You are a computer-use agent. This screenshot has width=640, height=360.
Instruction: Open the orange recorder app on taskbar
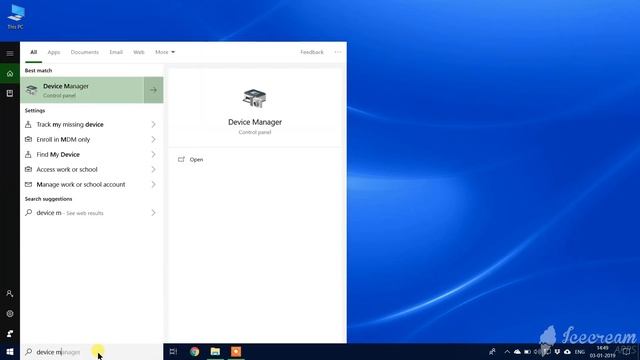(x=236, y=351)
